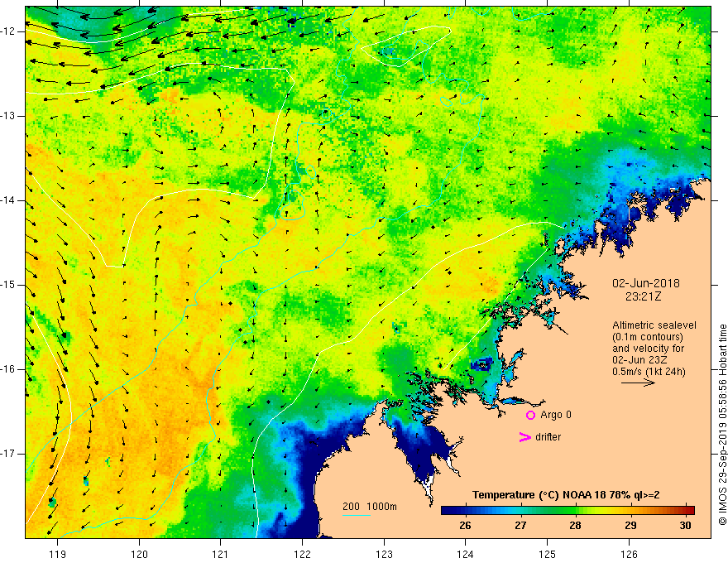Image resolution: width=728 pixels, height=563 pixels.
Task: Click the latitude axis label -16
Action: pyautogui.click(x=10, y=369)
